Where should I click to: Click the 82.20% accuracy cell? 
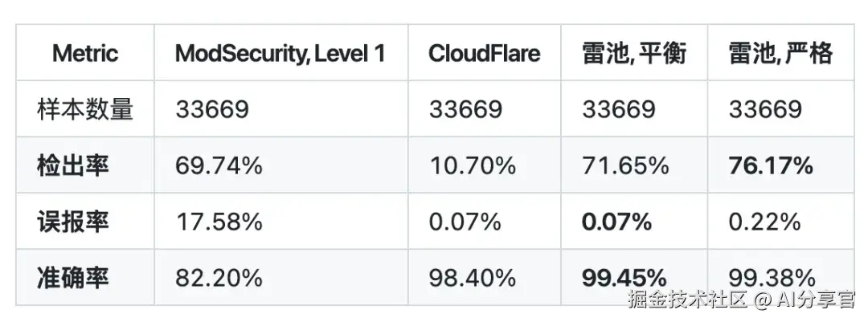(x=219, y=278)
